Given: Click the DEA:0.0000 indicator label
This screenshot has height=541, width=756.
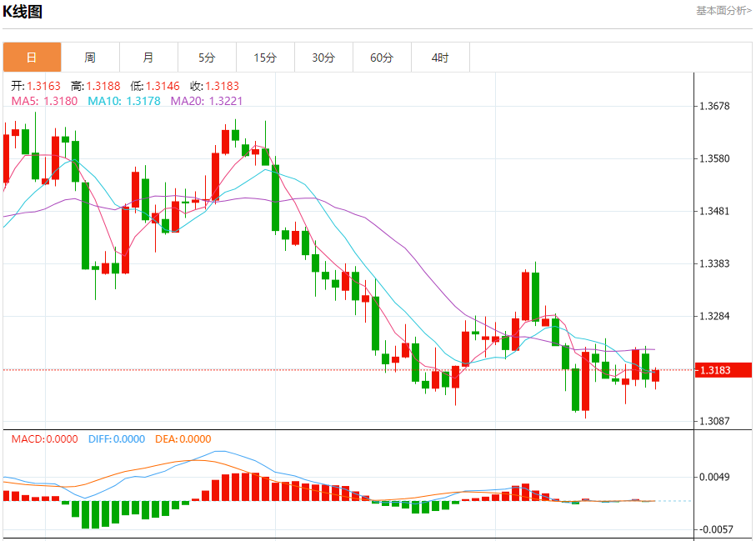Looking at the screenshot, I should [x=183, y=438].
